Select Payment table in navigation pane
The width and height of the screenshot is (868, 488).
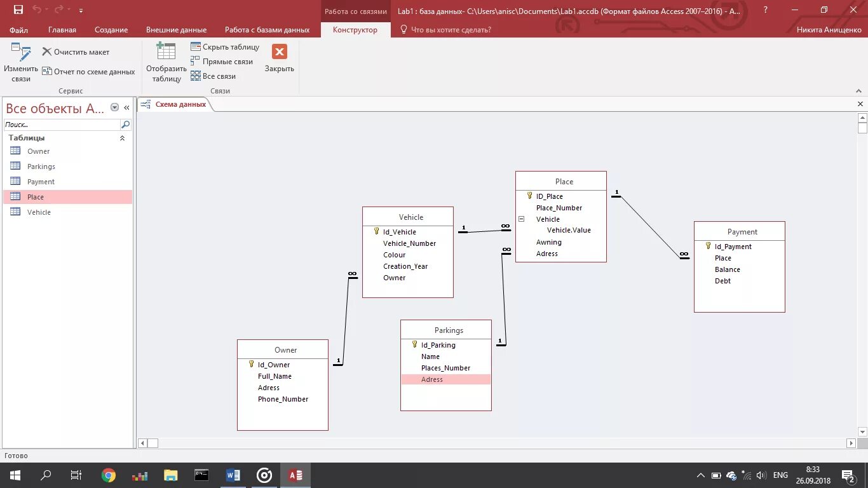point(68,182)
